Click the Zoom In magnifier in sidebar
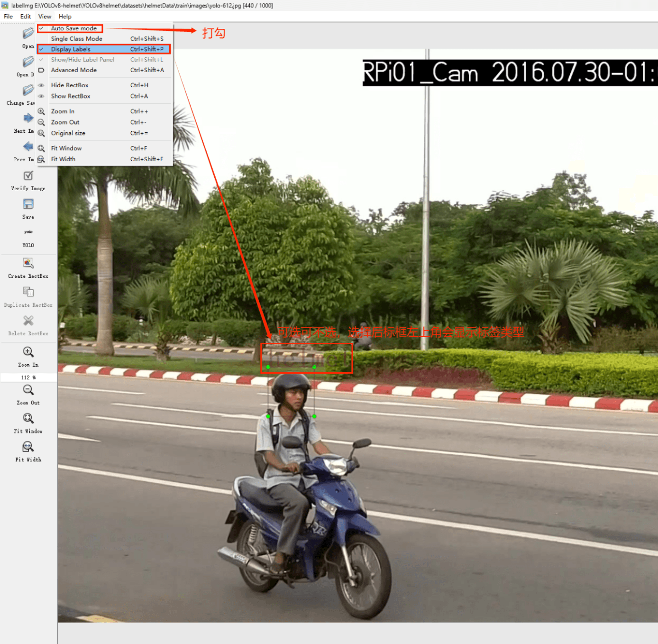Screen dimensions: 658x644 pos(28,352)
